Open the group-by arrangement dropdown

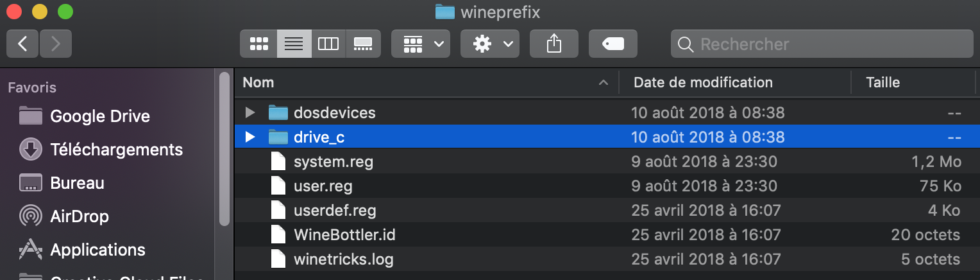[x=421, y=44]
